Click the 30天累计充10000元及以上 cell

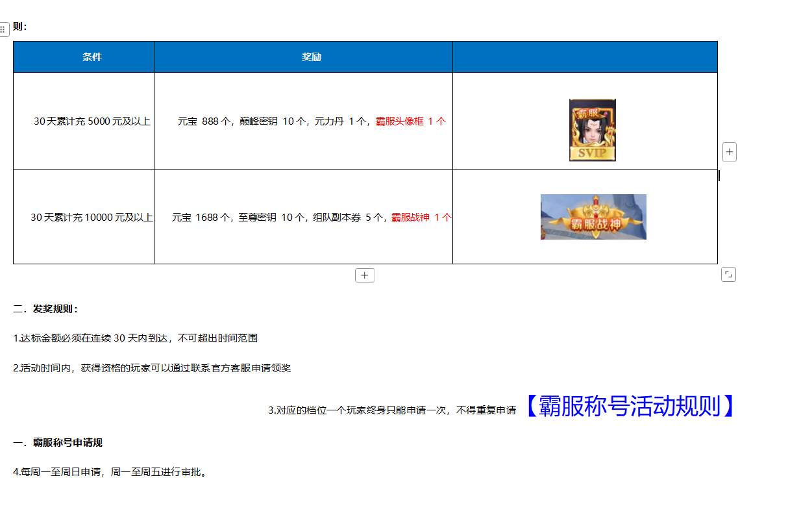[92, 218]
